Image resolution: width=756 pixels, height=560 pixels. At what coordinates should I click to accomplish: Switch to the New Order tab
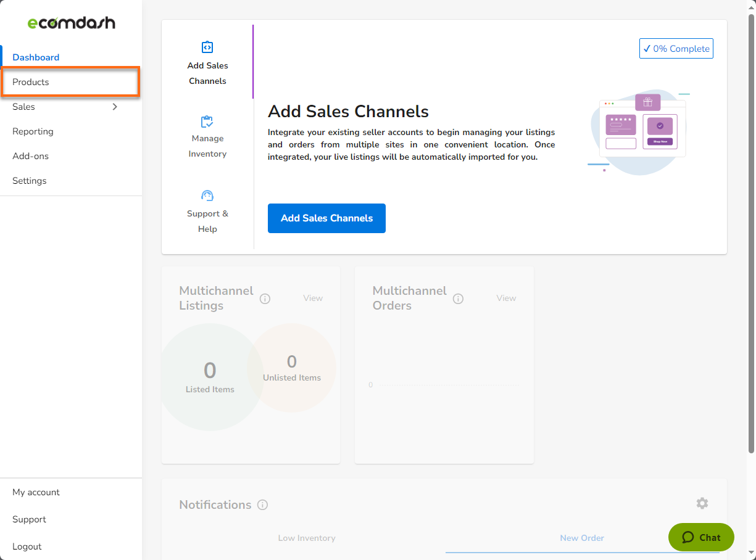[582, 538]
